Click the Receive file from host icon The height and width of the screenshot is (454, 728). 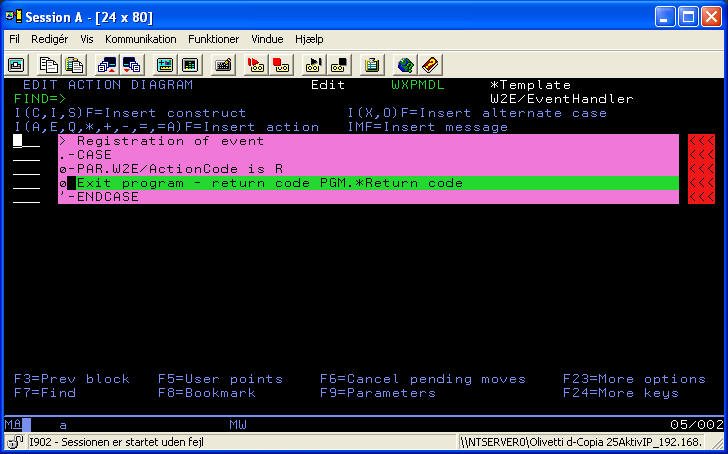pyautogui.click(x=132, y=65)
